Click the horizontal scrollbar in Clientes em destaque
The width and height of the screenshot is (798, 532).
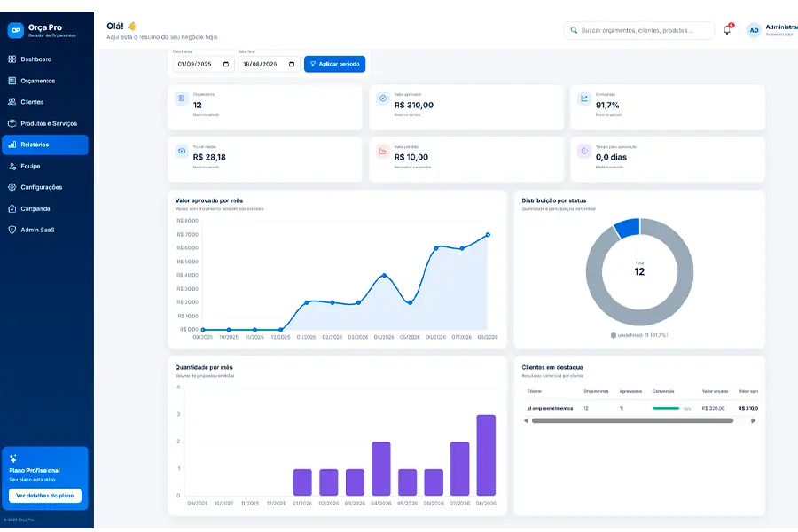tap(632, 420)
